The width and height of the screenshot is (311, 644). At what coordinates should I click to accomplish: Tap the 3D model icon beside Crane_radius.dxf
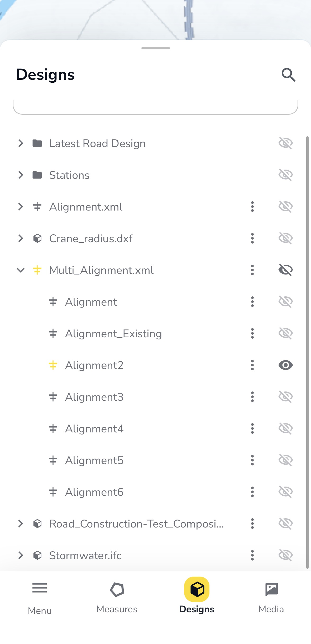pos(37,238)
